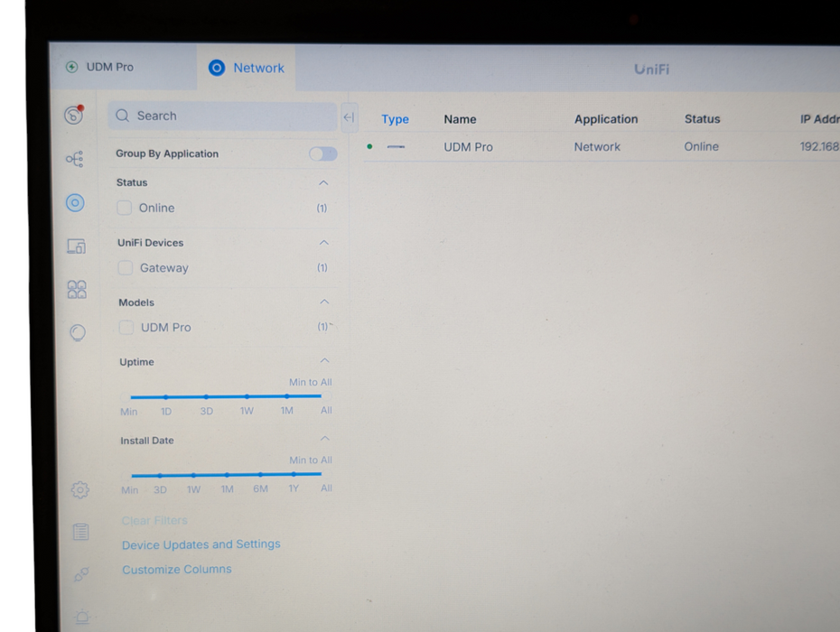Click the Network application cell in device row
This screenshot has width=840, height=632.
597,147
